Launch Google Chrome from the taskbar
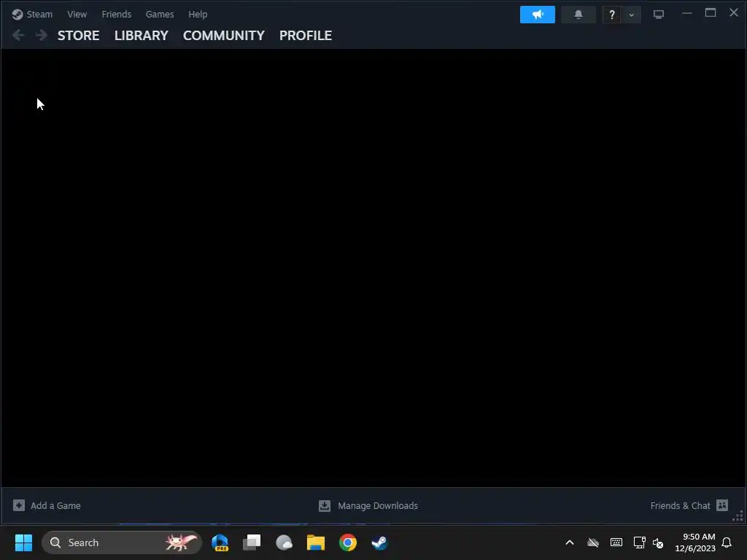This screenshot has width=747, height=560. [x=348, y=542]
